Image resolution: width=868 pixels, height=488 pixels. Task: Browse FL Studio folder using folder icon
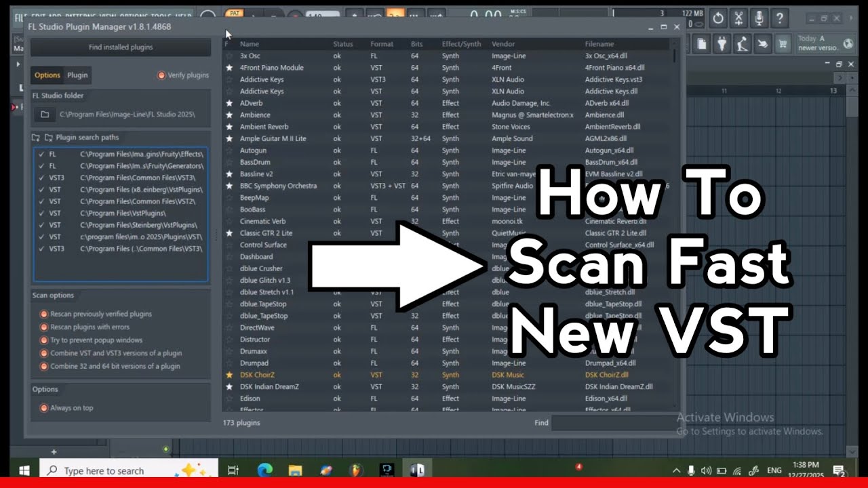click(x=45, y=115)
